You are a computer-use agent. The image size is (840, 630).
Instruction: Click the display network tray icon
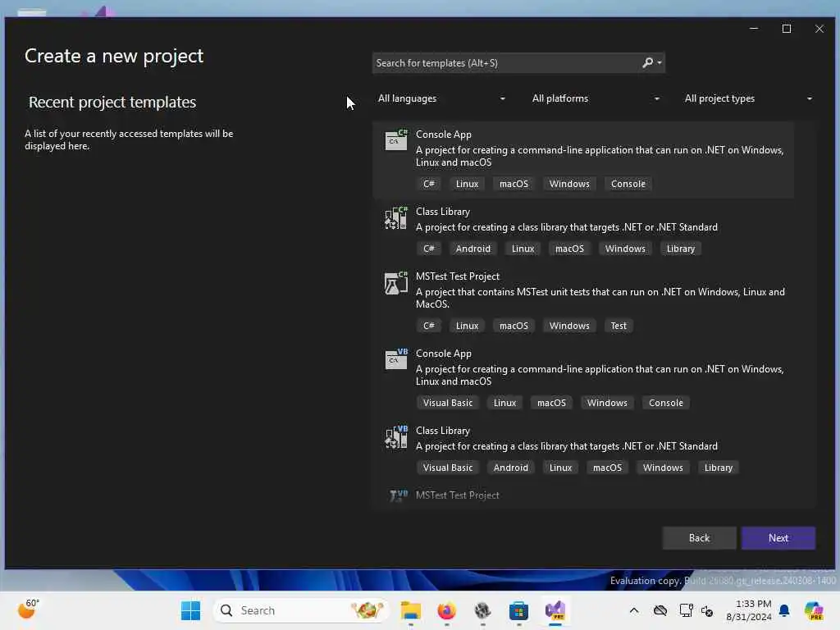686,610
